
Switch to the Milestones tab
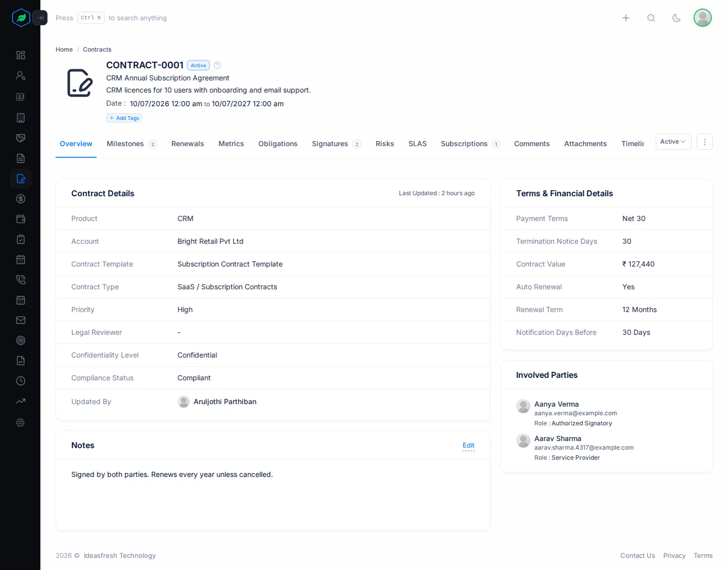click(131, 144)
